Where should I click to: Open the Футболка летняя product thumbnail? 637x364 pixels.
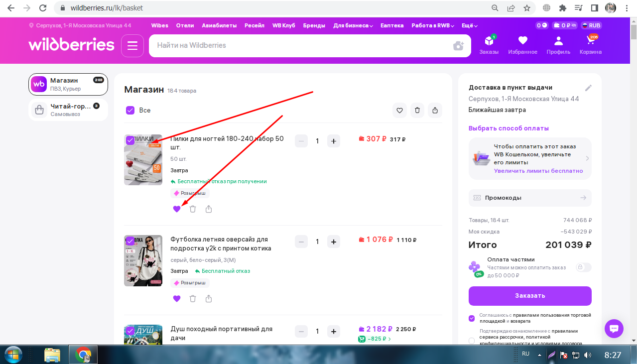tap(143, 260)
